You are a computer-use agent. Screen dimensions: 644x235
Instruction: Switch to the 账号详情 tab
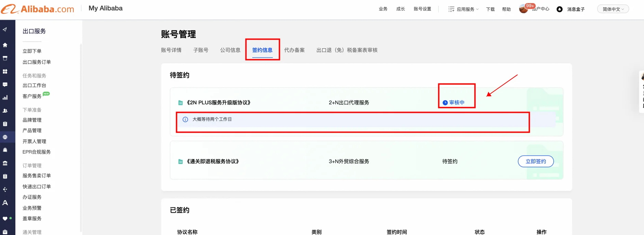[171, 50]
